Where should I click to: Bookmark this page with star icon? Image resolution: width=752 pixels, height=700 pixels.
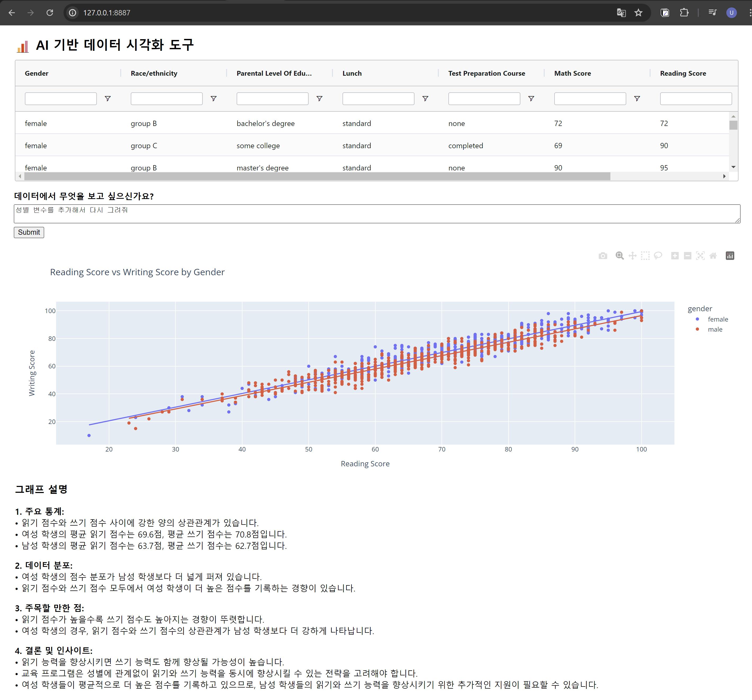(638, 13)
